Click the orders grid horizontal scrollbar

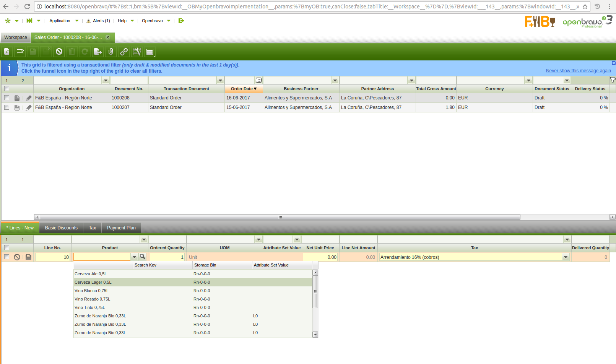(x=280, y=217)
